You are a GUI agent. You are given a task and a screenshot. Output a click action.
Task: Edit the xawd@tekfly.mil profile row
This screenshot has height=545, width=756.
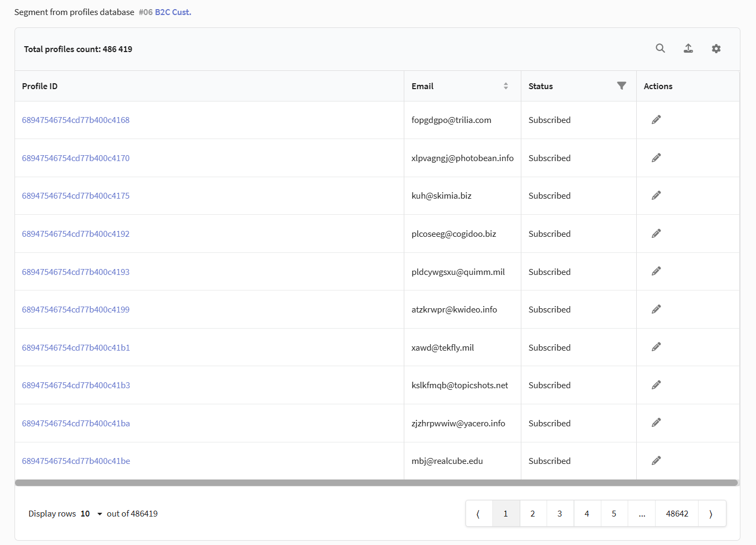tap(656, 347)
